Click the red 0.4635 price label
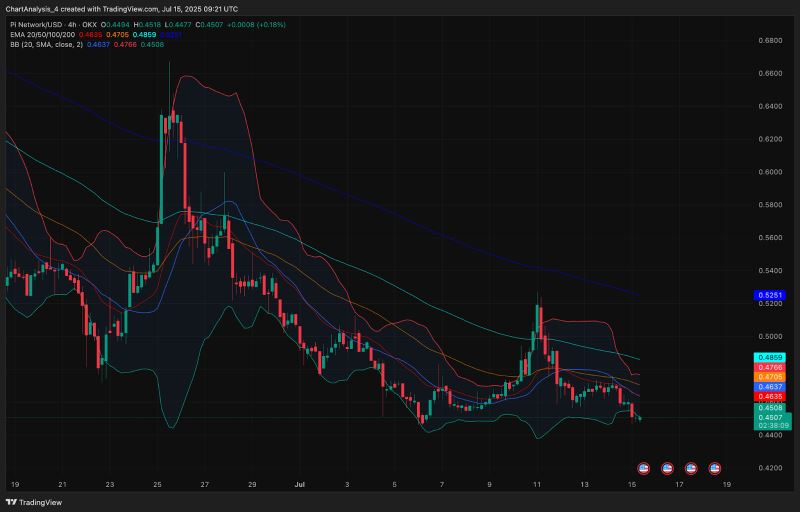This screenshot has height=512, width=800. [769, 396]
